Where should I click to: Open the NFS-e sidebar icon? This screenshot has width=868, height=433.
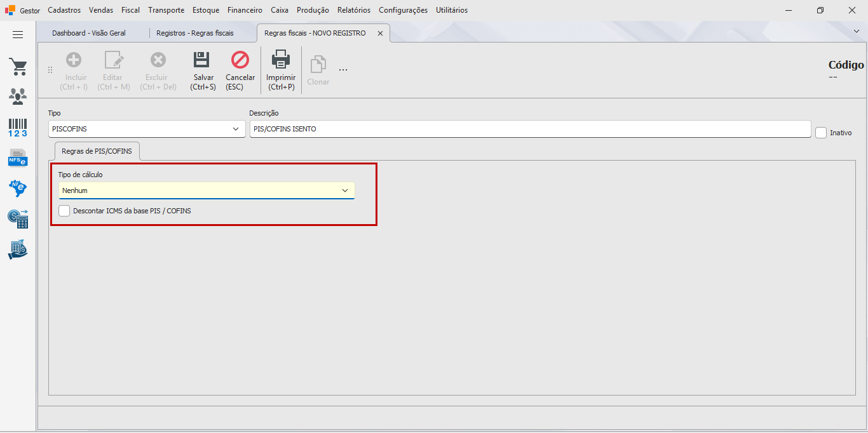coord(18,157)
